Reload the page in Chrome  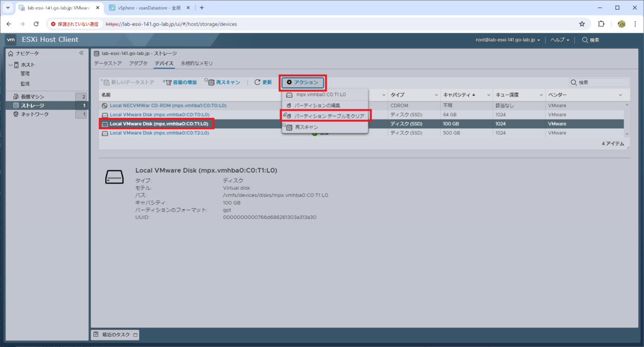pyautogui.click(x=36, y=24)
